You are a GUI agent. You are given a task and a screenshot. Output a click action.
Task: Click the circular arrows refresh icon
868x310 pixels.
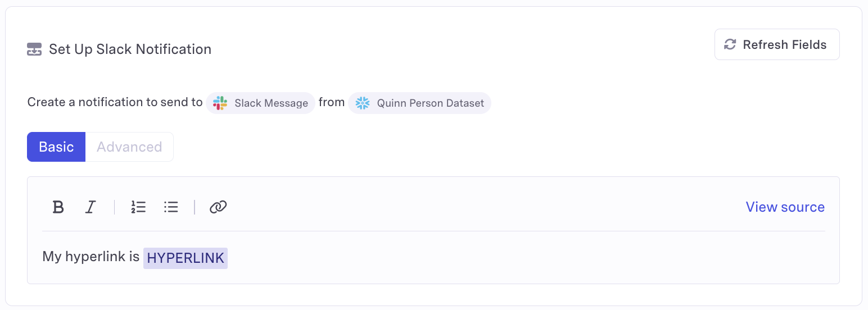tap(730, 44)
